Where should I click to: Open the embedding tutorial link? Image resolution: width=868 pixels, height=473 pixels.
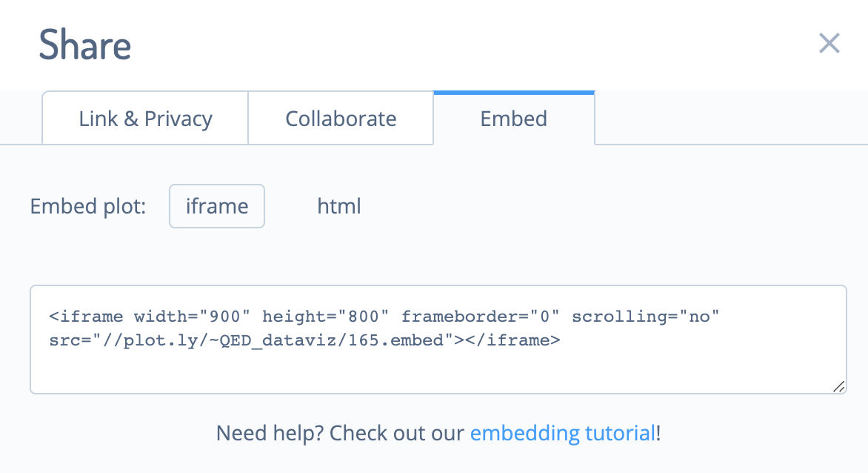tap(562, 433)
